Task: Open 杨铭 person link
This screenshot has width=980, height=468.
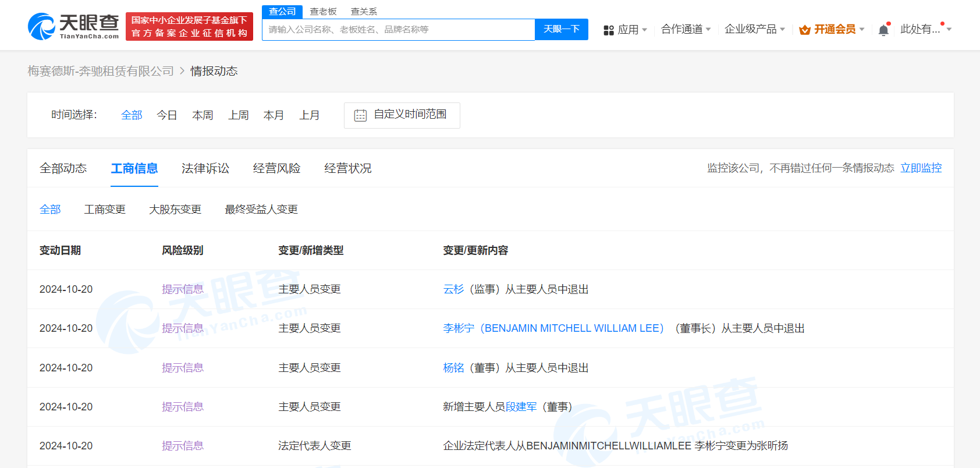Action: click(453, 368)
